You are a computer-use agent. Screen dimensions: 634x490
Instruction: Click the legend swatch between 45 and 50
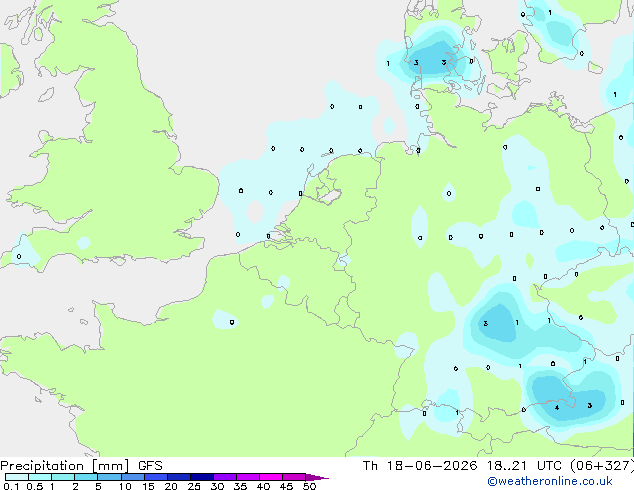[x=294, y=477]
